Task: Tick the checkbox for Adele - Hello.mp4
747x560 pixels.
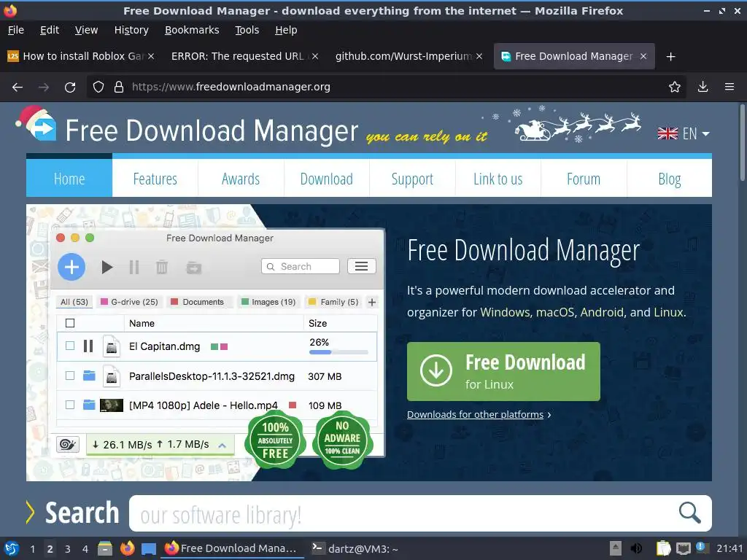Action: (70, 405)
